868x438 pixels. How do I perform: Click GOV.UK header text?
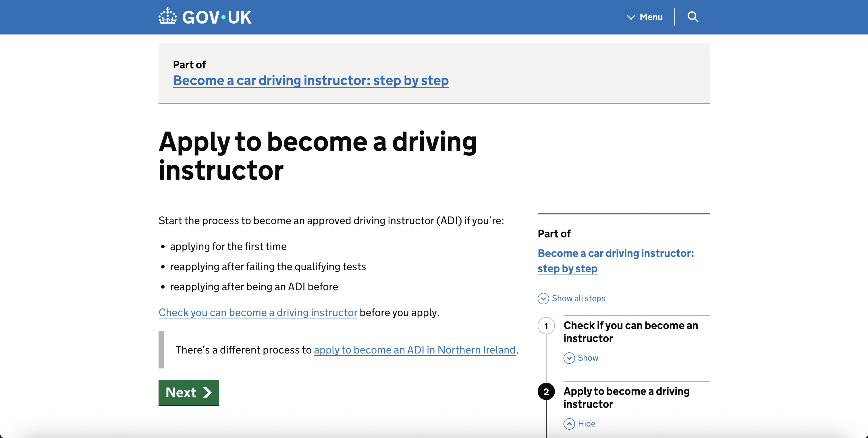coord(217,17)
